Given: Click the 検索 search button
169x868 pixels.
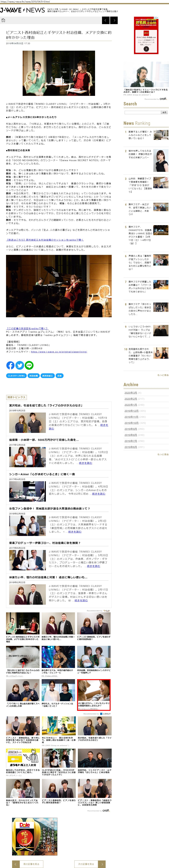Looking at the screenshot, I should click(164, 112).
